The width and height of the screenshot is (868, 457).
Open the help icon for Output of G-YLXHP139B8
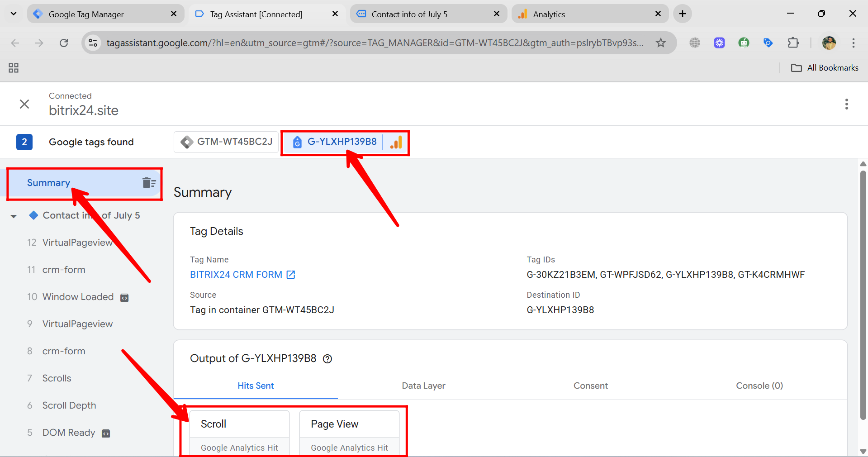(x=327, y=359)
